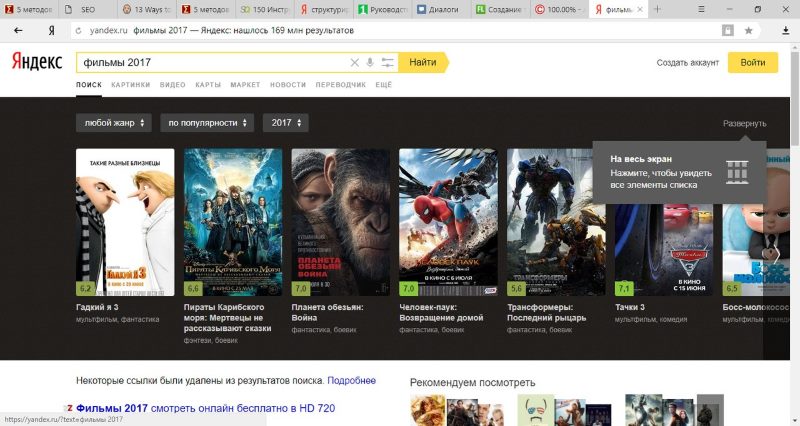Activate voice search microphone icon
The image size is (800, 426).
370,62
